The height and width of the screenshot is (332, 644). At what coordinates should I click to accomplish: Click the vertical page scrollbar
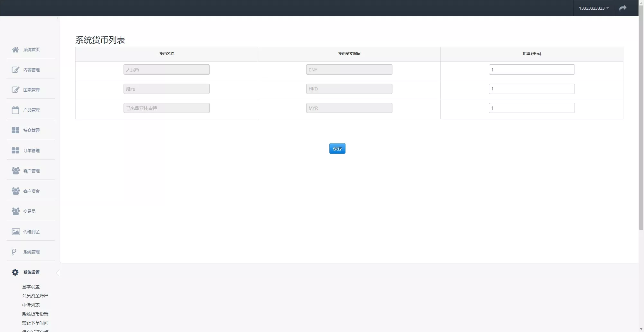(641, 122)
